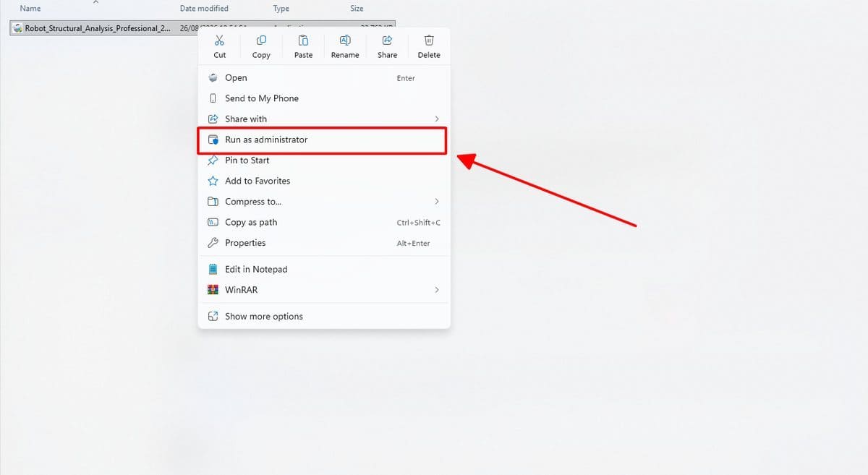The image size is (868, 475).
Task: Click the Properties wrench icon
Action: [213, 243]
